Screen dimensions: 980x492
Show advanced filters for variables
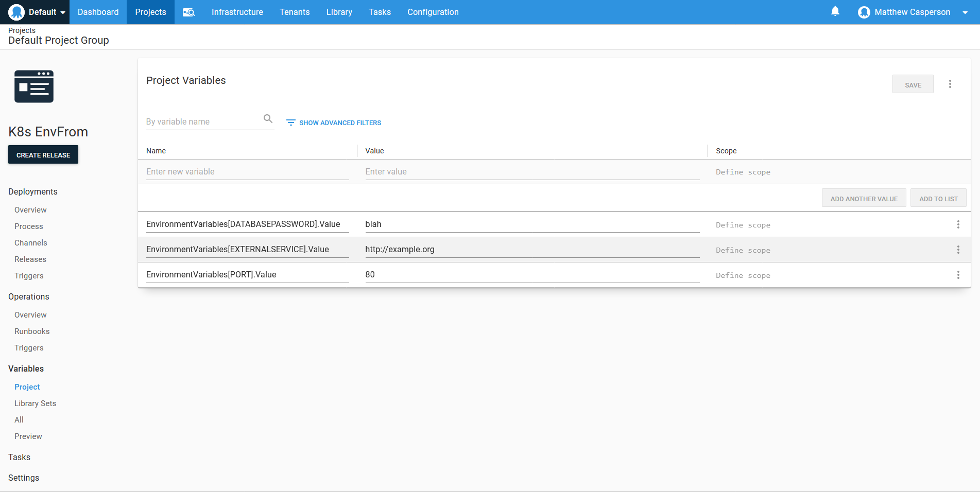coord(334,122)
